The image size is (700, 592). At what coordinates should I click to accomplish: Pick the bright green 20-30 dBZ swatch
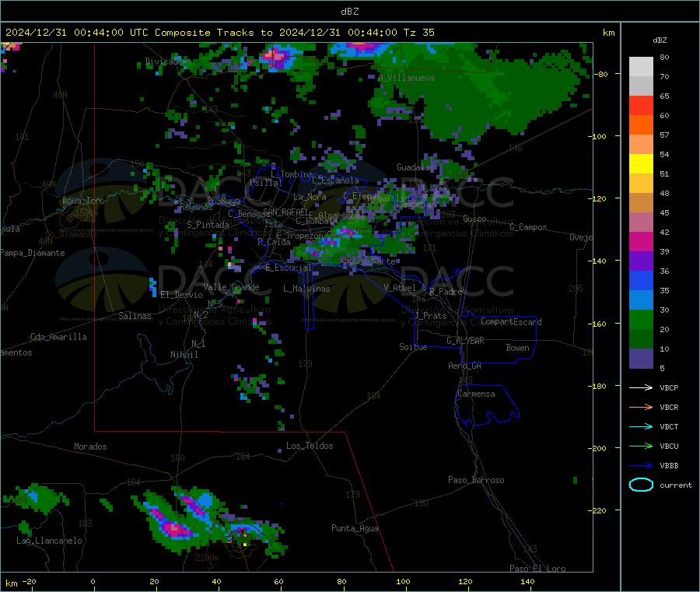(x=641, y=319)
